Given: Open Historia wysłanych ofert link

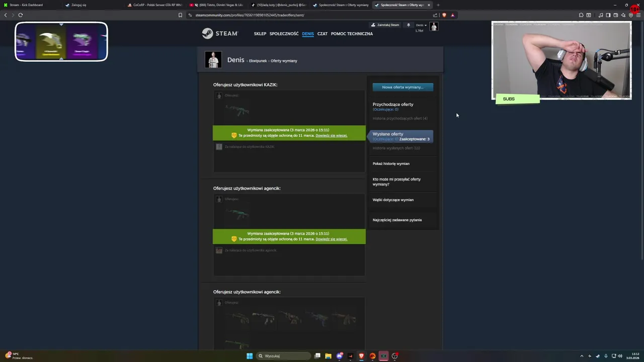Looking at the screenshot, I should click(396, 148).
